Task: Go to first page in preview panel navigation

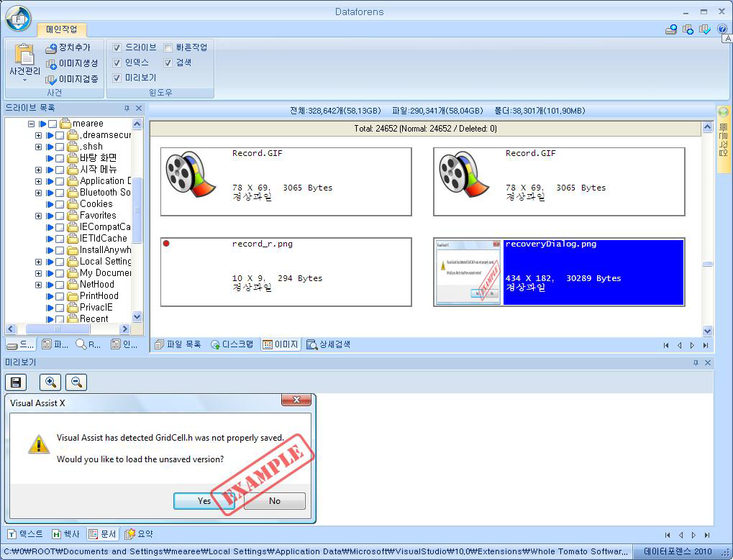Action: click(667, 535)
